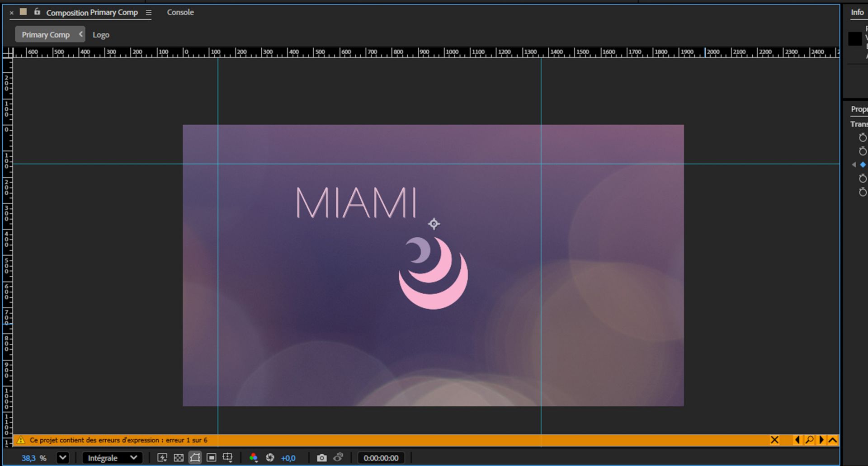
Task: Open grid and guide options
Action: tap(227, 458)
